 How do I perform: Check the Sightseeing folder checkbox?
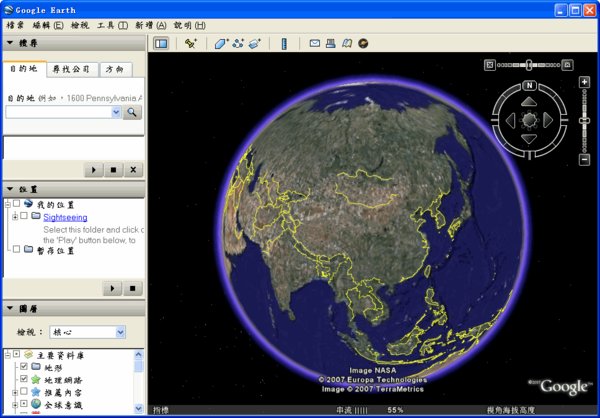24,216
